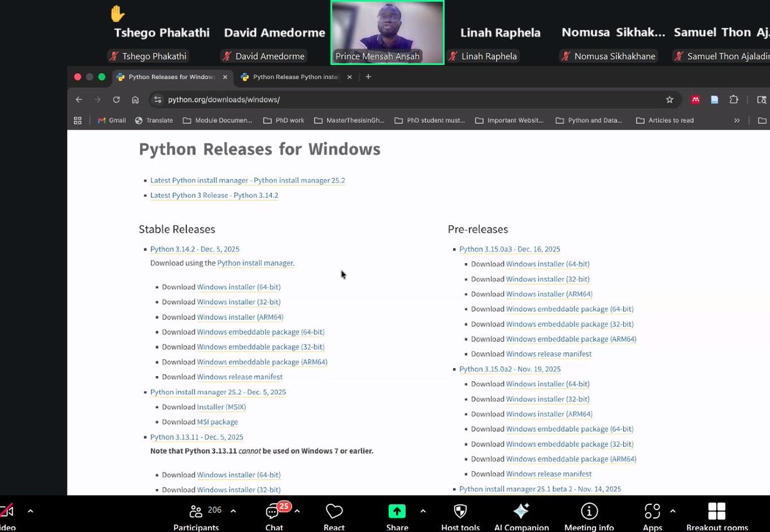Download MSI package link
The image size is (770, 532).
[218, 422]
